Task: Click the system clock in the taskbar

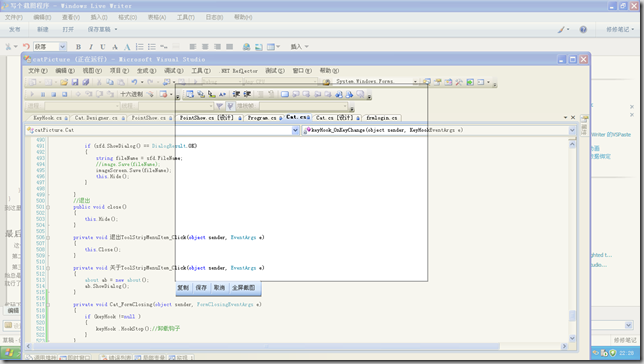Action: [x=626, y=353]
